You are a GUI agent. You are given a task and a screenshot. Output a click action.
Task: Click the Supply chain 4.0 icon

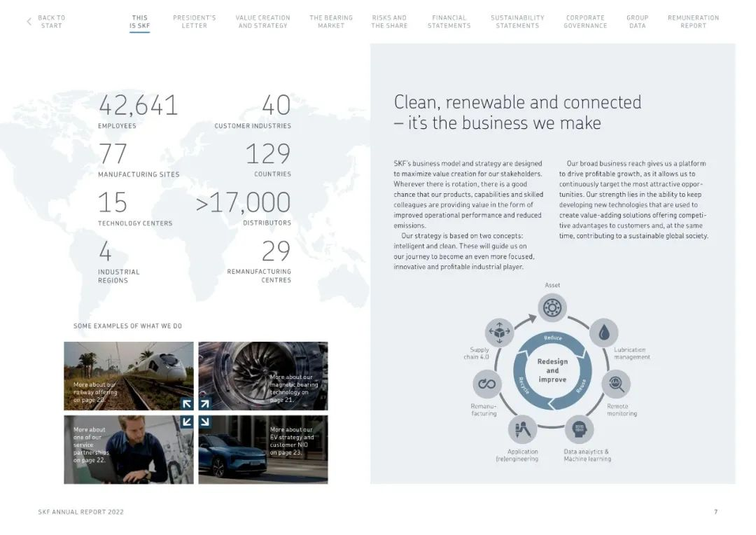(499, 332)
